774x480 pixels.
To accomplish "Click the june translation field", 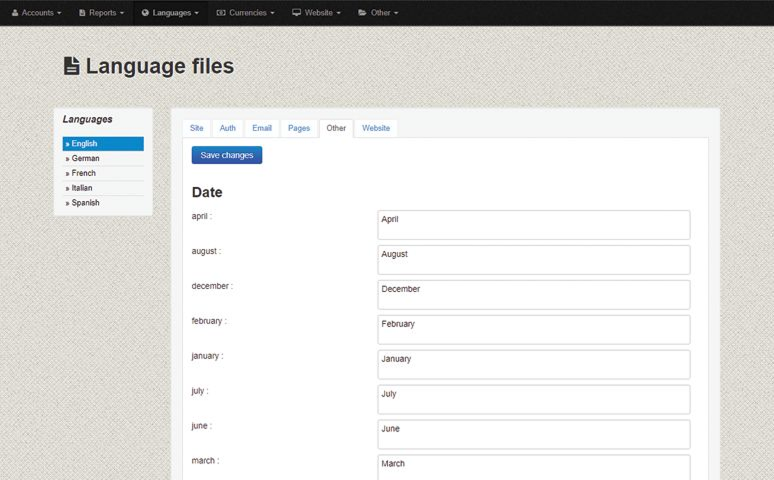I will coord(534,435).
